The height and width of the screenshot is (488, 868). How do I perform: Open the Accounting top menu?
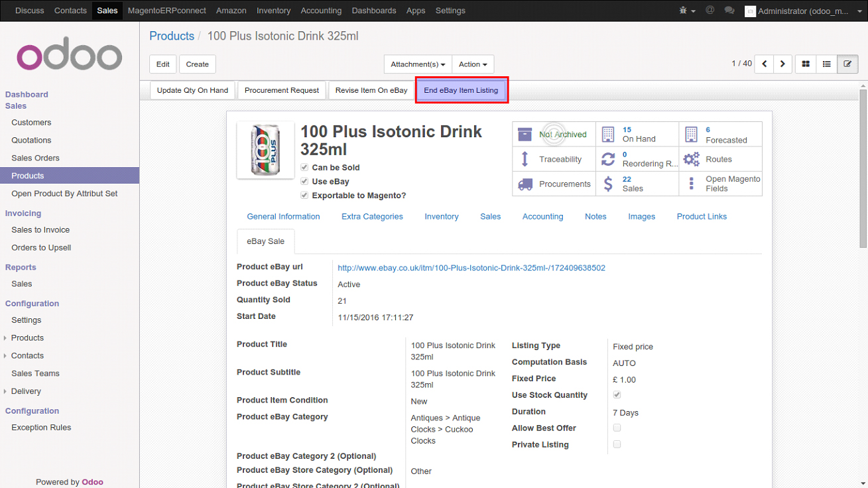click(x=321, y=11)
